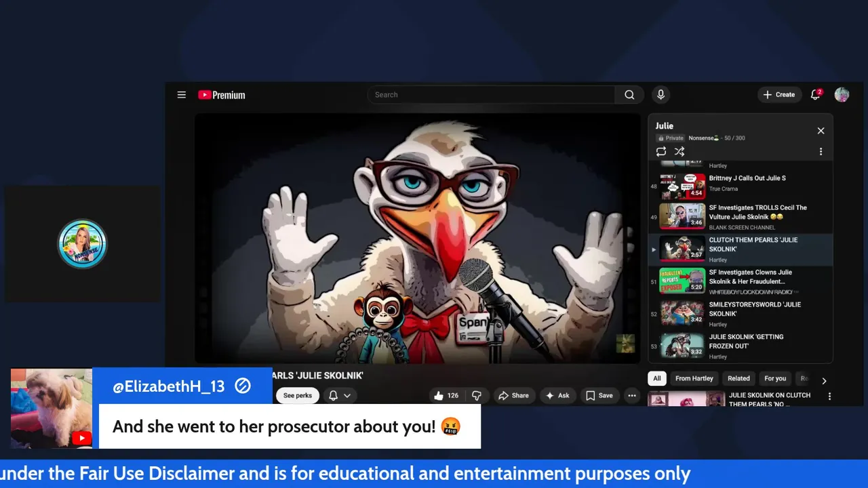868x488 pixels.
Task: Select the Related chip
Action: (x=738, y=379)
